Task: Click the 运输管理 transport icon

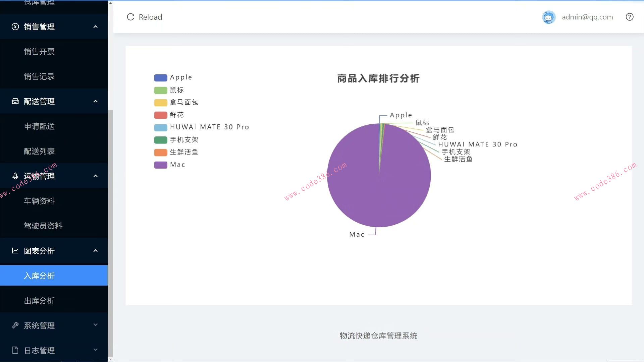Action: [15, 176]
